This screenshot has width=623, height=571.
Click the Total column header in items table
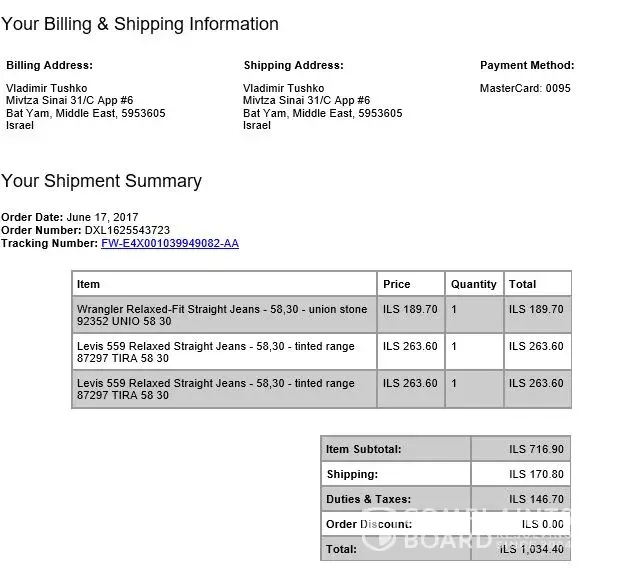(522, 284)
